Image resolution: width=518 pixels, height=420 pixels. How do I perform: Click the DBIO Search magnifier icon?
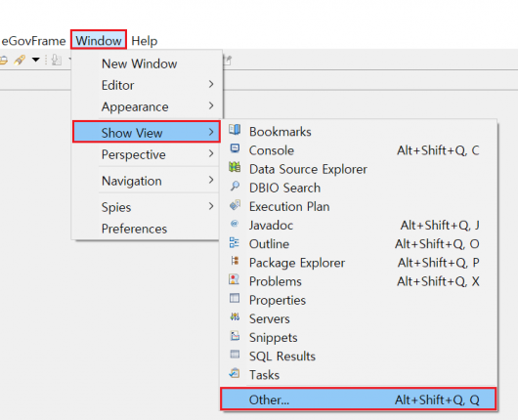[235, 186]
